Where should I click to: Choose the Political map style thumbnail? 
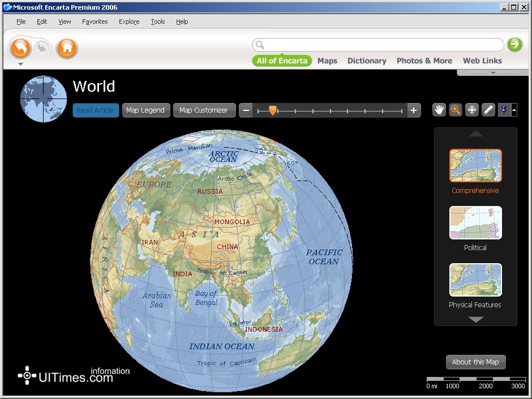[475, 222]
